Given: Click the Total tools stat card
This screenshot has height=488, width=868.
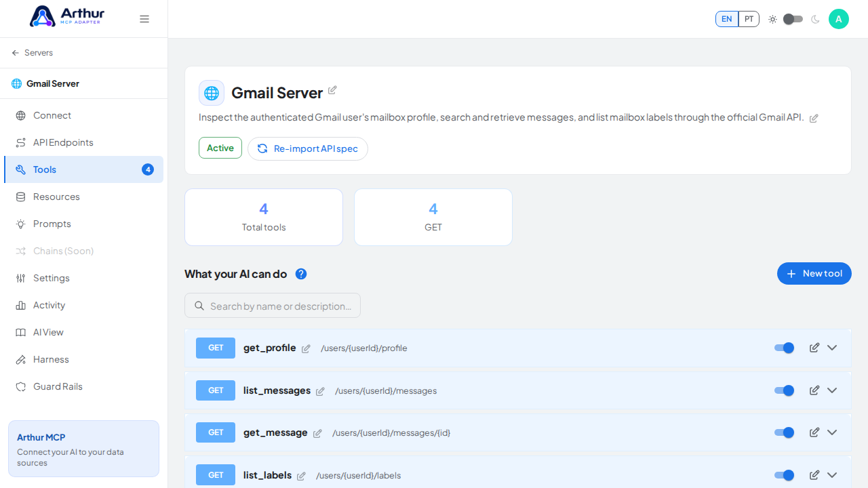Looking at the screenshot, I should point(264,217).
